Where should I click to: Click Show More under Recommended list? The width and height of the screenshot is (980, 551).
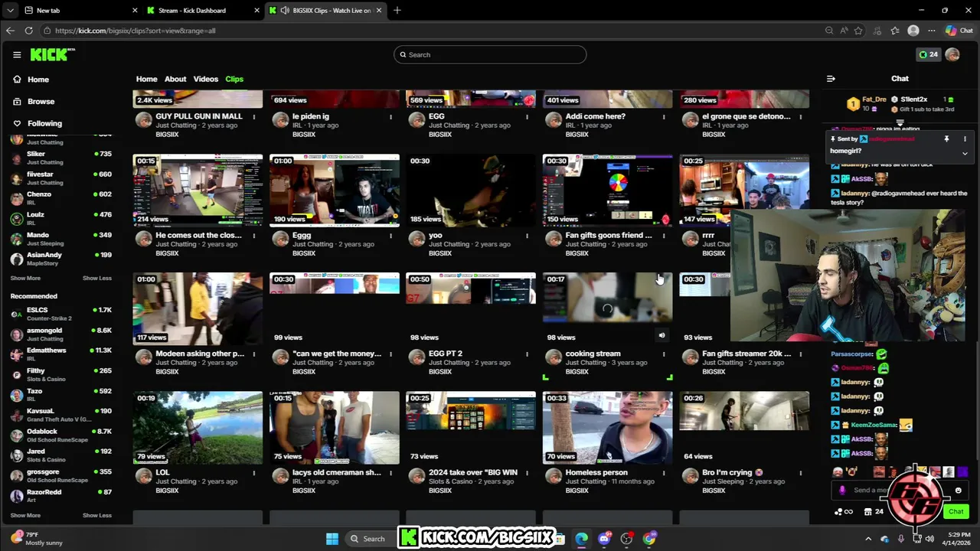point(25,515)
